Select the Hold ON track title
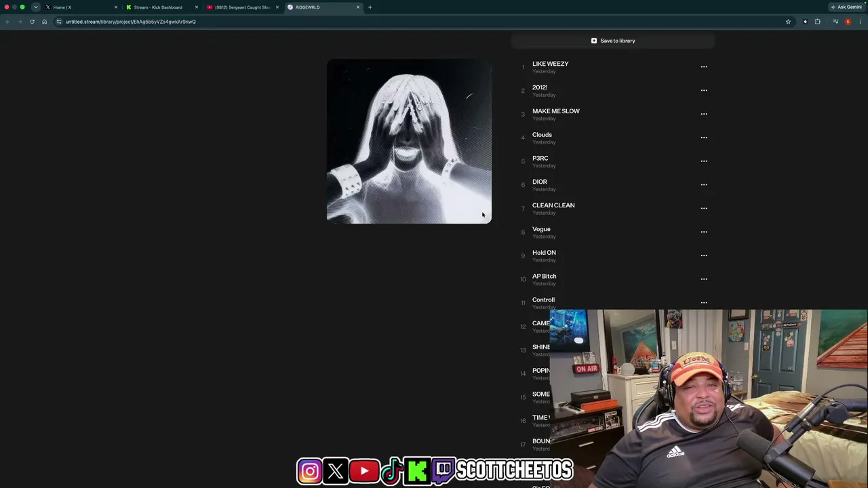868x488 pixels. tap(544, 253)
